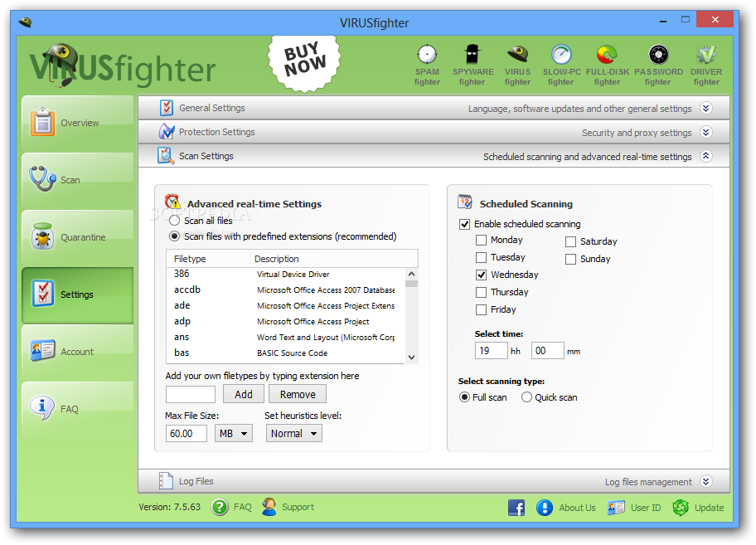Click the Max File Size 60.00 field
Viewport: 756px width, 545px height.
coord(187,433)
